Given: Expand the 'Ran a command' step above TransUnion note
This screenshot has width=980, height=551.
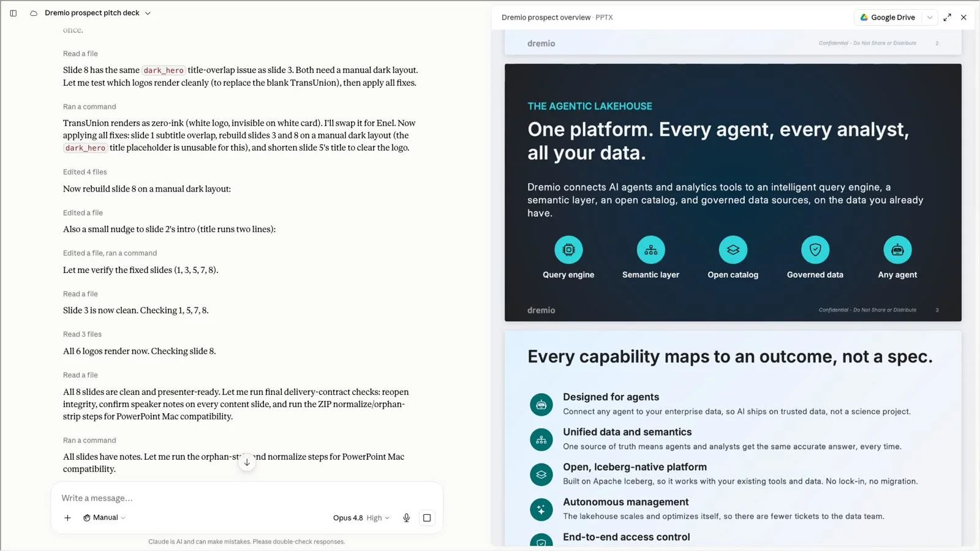Looking at the screenshot, I should pos(89,107).
